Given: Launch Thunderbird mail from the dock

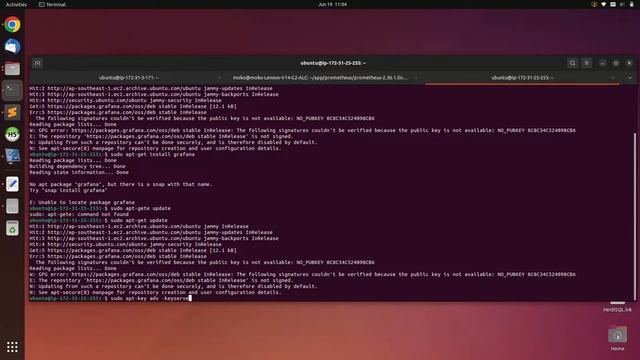Looking at the screenshot, I should [12, 47].
